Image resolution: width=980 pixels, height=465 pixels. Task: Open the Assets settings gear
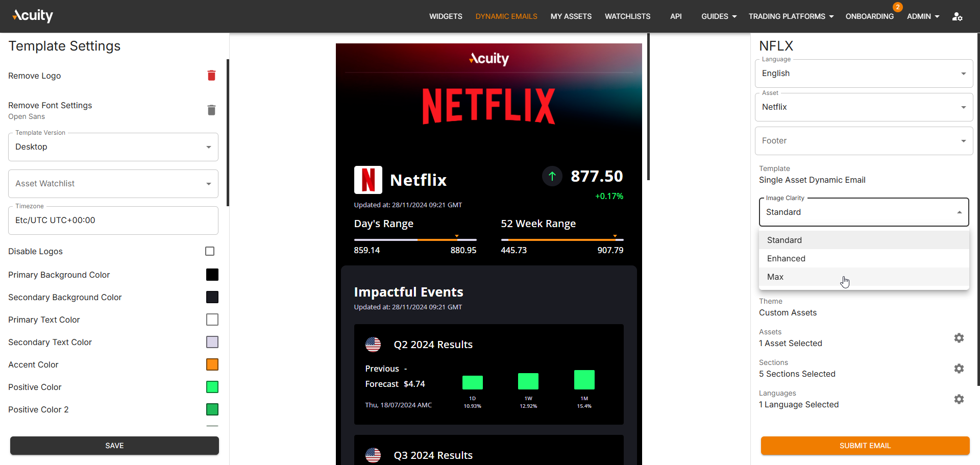(x=959, y=338)
